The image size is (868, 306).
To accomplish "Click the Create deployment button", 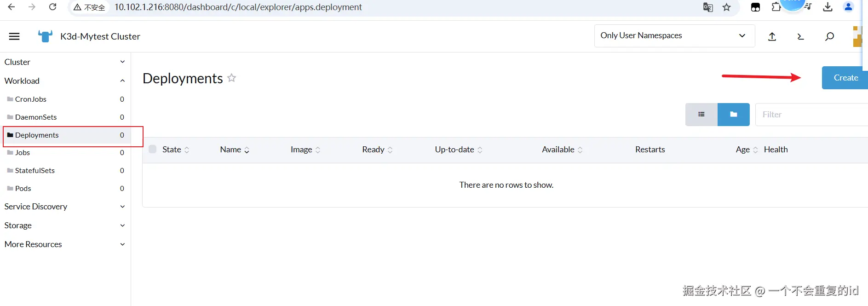I will (x=845, y=78).
